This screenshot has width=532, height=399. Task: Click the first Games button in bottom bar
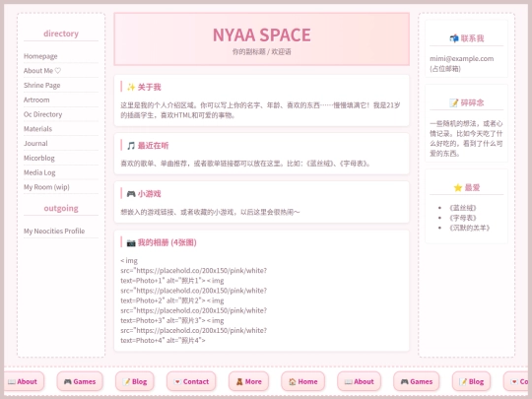click(x=80, y=381)
